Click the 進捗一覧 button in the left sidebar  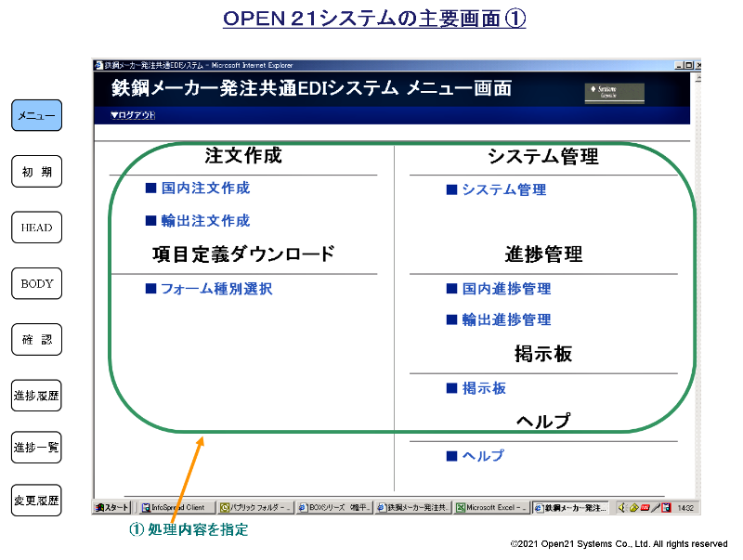36,448
